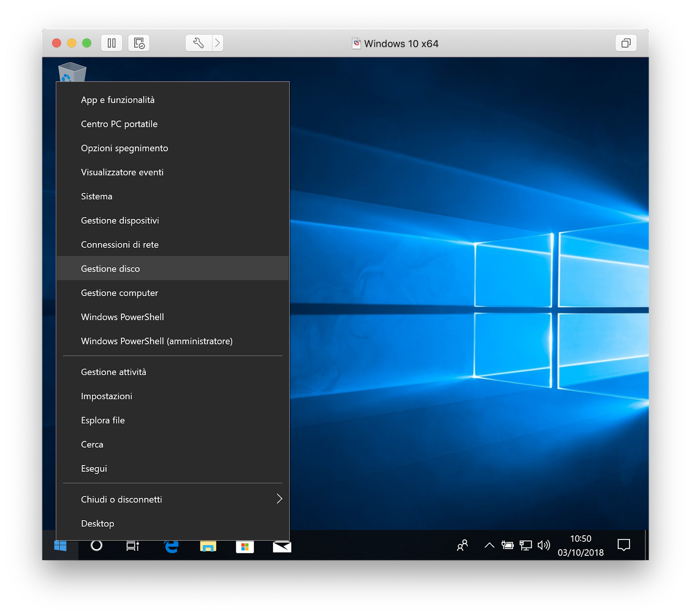
Task: Choose Cerca in the menu
Action: 173,445
